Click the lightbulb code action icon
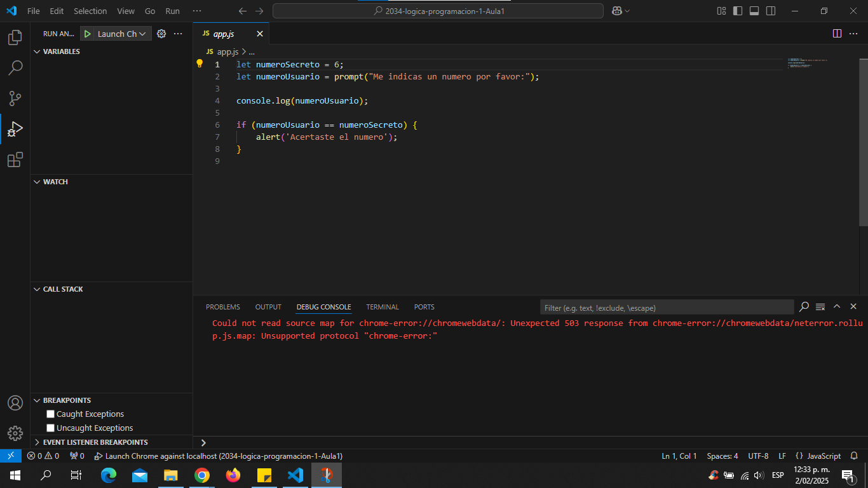 click(199, 64)
